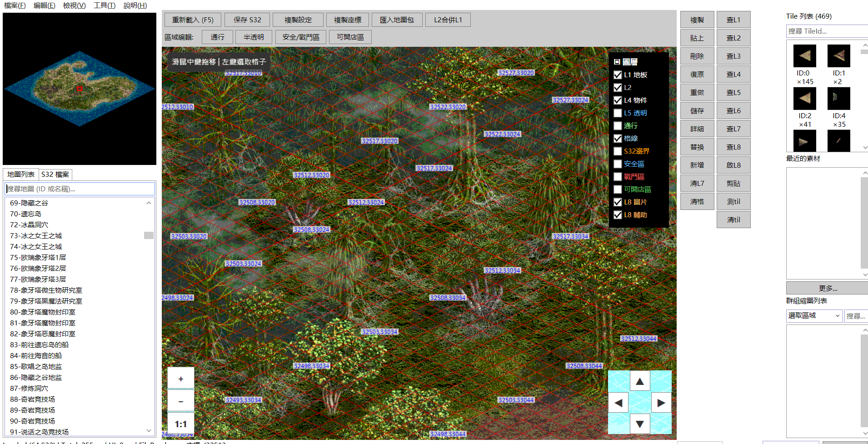Select map 69-隐藏之谷 in the list
Viewport: 868px width, 444px height.
(x=29, y=203)
